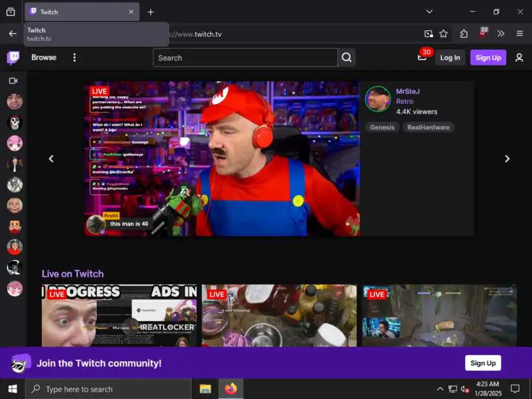
Task: Open first sidebar channel avatar under the camera icon
Action: tap(15, 101)
